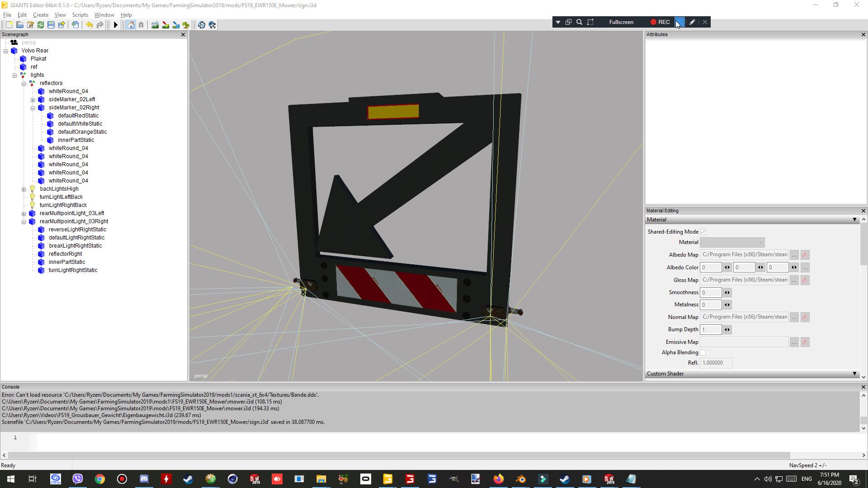
Task: Select the terrain sculpt mode icon
Action: point(155,25)
